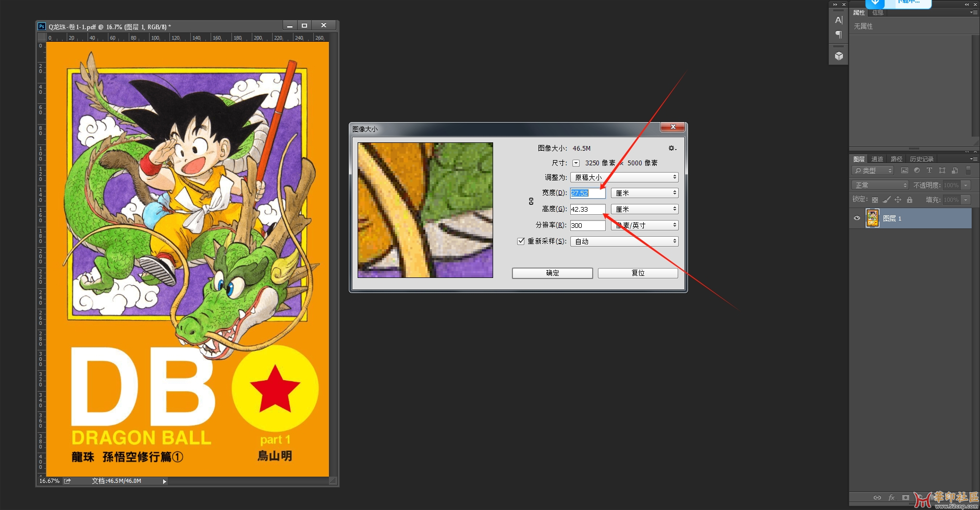
Task: Click the type layer filter icon
Action: (x=929, y=171)
